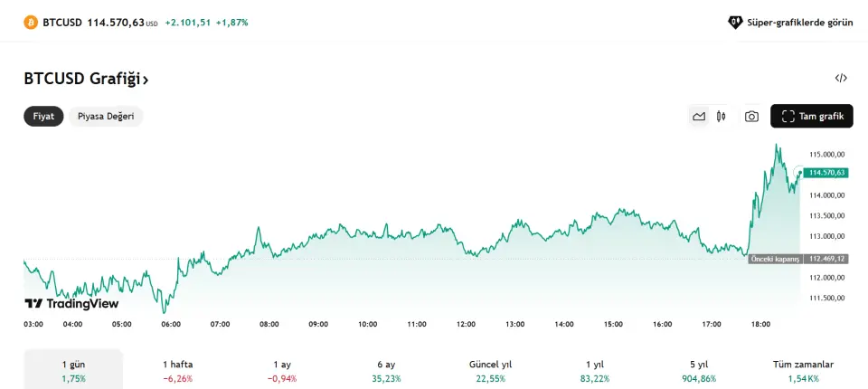Click the Süper-grafiklerde görün chart icon
The height and width of the screenshot is (389, 868).
tap(735, 23)
